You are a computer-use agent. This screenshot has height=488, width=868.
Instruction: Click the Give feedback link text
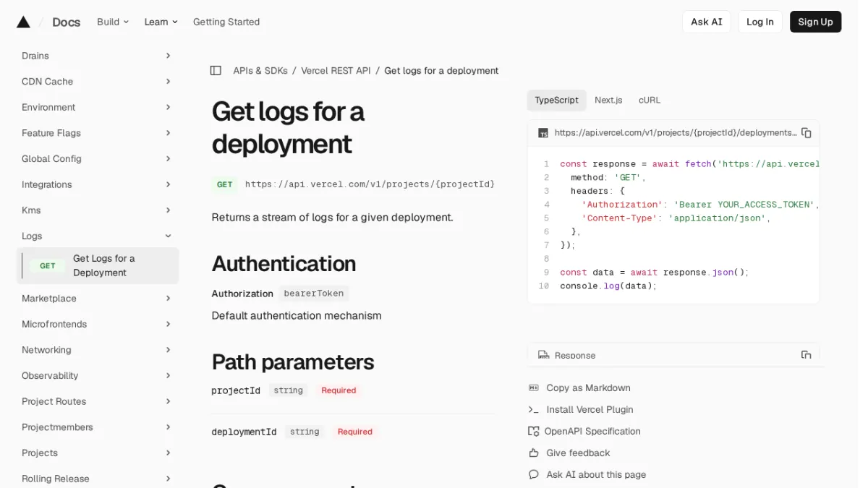click(578, 453)
